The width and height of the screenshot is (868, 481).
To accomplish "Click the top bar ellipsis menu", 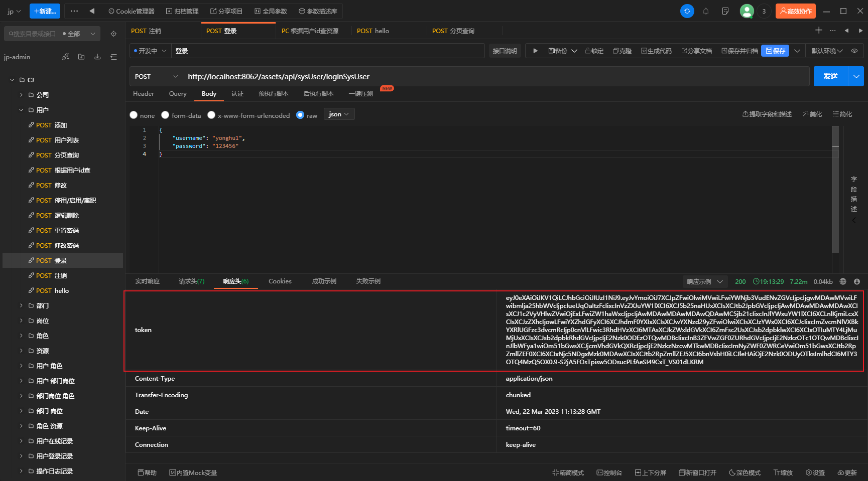I will pyautogui.click(x=74, y=11).
